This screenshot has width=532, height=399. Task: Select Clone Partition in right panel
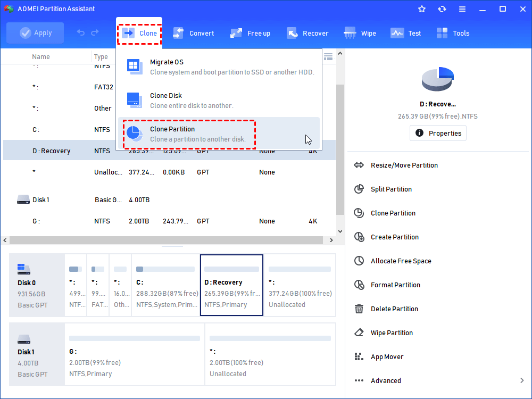pos(393,213)
